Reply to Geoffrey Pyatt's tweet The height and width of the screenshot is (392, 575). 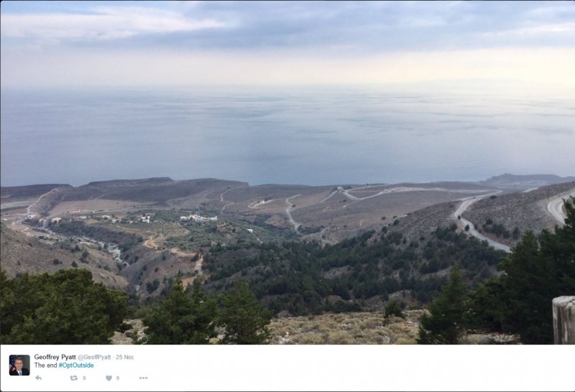(x=38, y=378)
